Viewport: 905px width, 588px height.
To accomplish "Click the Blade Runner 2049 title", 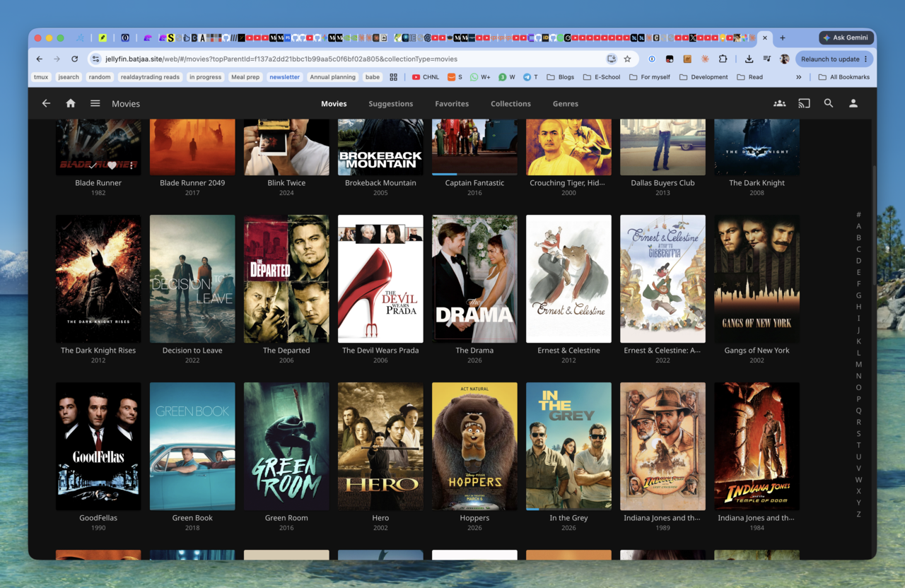I will pos(192,183).
